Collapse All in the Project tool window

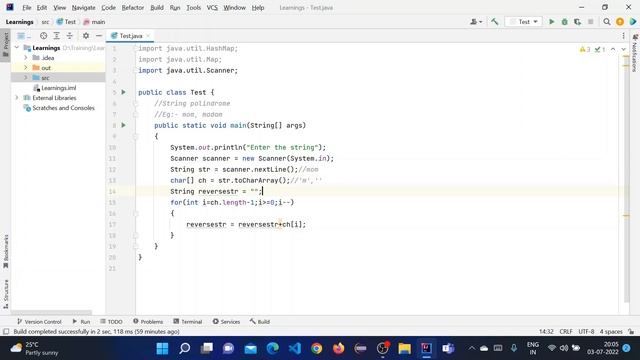[x=69, y=36]
